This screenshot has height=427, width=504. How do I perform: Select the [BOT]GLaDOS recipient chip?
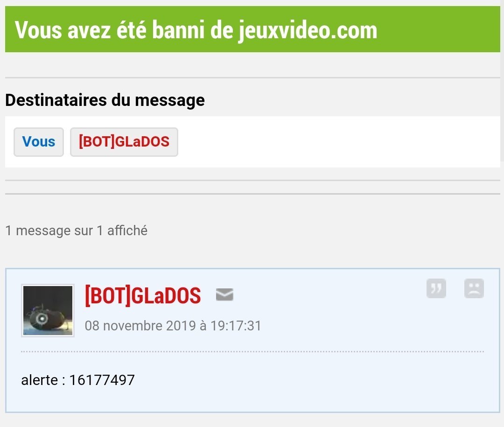[124, 142]
